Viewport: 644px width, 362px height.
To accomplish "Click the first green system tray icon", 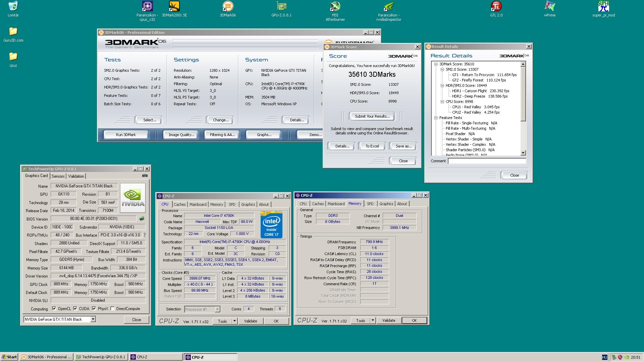I will click(x=614, y=357).
